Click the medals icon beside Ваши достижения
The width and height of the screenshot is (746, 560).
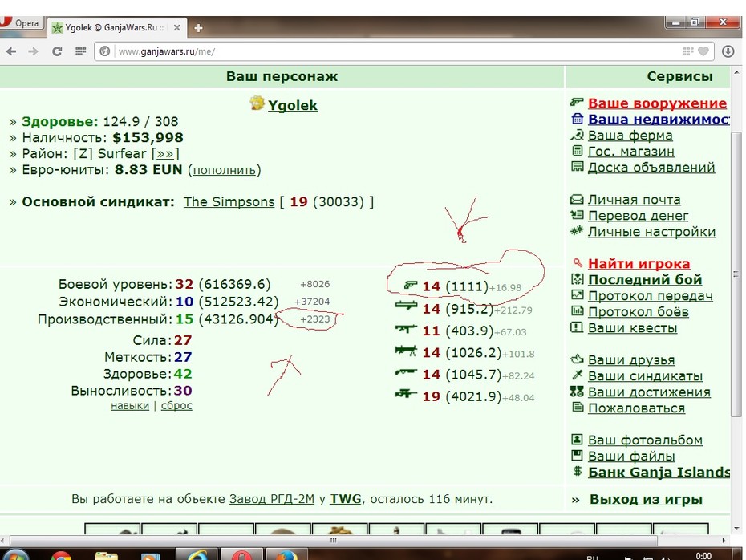point(577,392)
